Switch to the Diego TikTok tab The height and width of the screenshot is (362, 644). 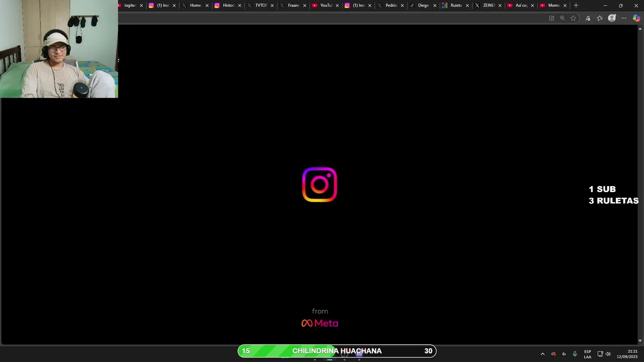423,6
